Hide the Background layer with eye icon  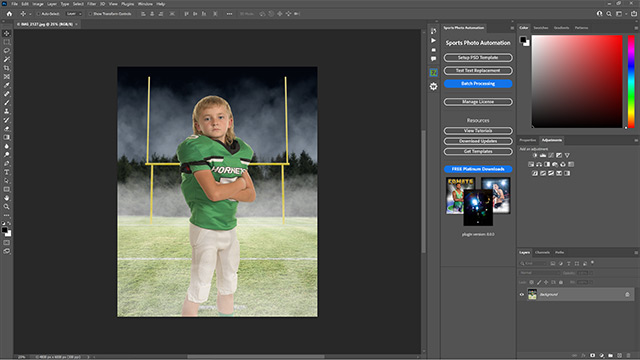[x=522, y=294]
